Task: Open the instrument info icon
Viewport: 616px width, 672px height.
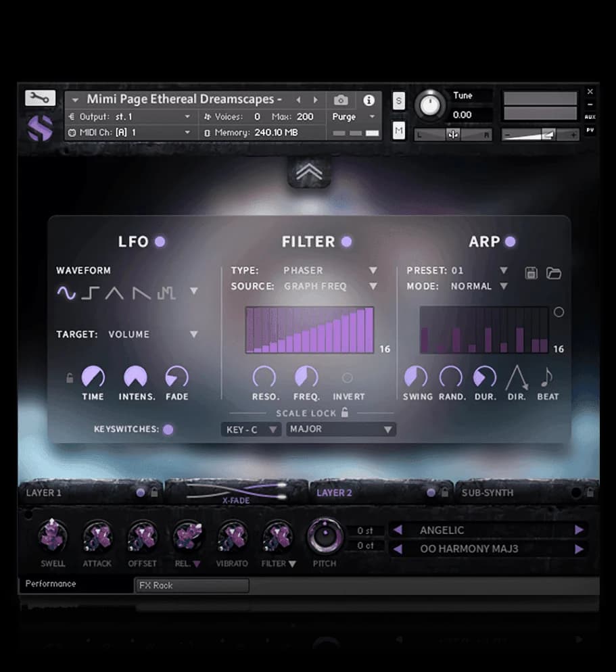Action: click(x=369, y=100)
